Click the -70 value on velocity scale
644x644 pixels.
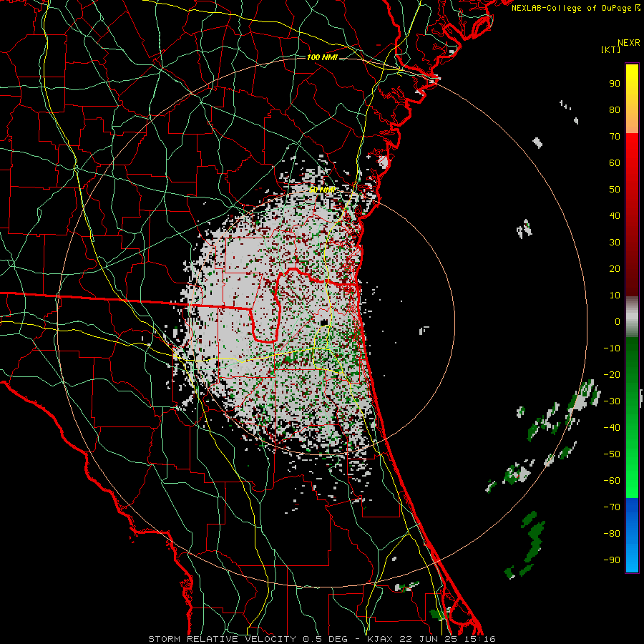tap(612, 507)
